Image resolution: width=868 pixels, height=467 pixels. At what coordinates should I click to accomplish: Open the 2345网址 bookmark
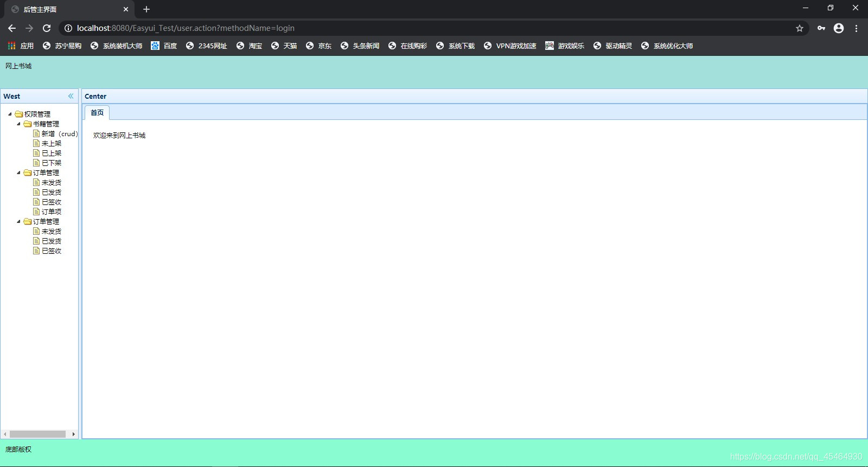[x=206, y=46]
